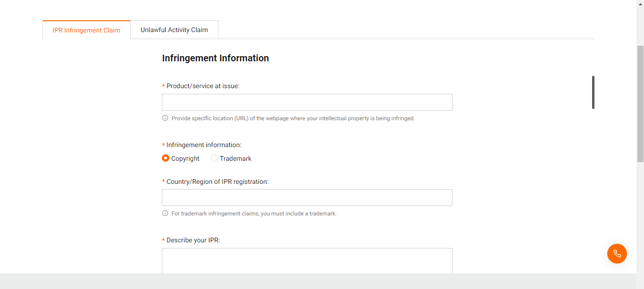644x289 pixels.
Task: Click the "Country/Region of IPR registration:" label
Action: pos(217,182)
